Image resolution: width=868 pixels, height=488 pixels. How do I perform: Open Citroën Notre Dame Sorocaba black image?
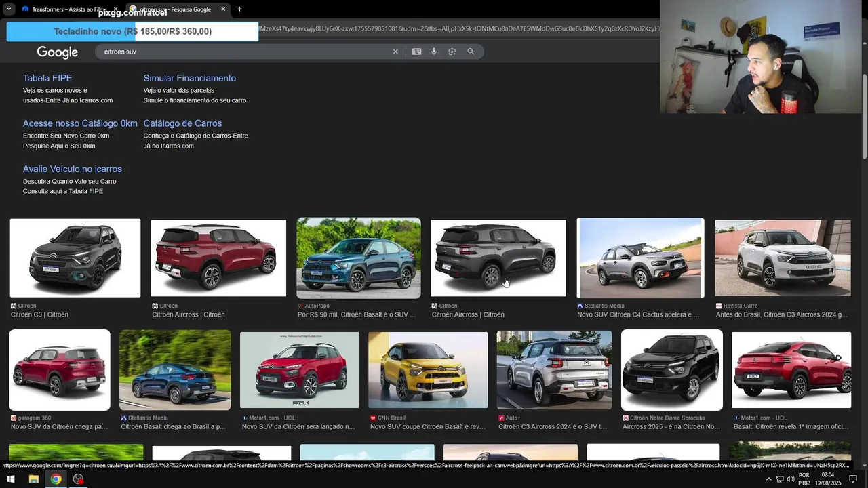[x=672, y=370]
